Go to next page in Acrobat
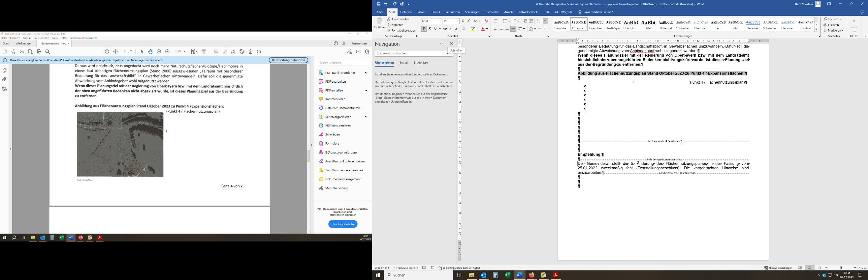 click(x=115, y=51)
